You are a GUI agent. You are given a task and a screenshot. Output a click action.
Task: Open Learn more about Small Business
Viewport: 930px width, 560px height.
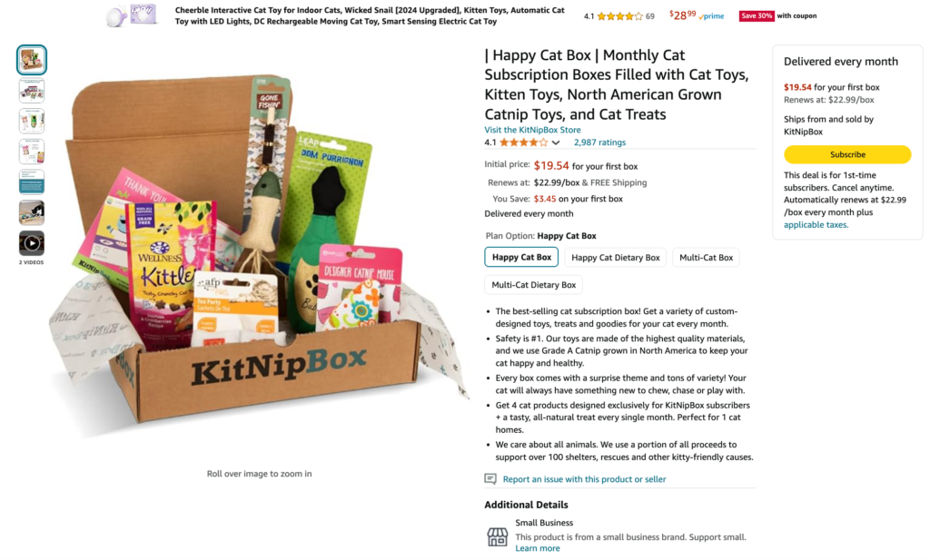click(x=538, y=548)
